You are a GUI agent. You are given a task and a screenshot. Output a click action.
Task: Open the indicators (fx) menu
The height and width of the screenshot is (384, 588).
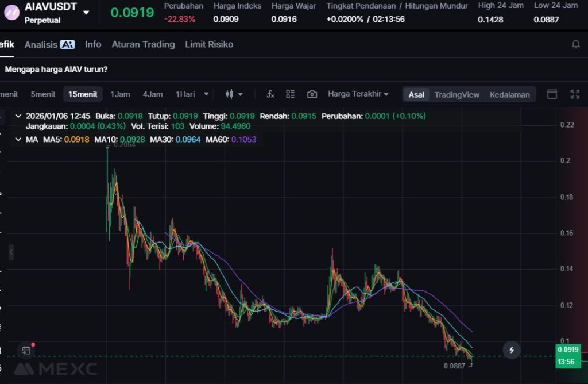pos(270,94)
